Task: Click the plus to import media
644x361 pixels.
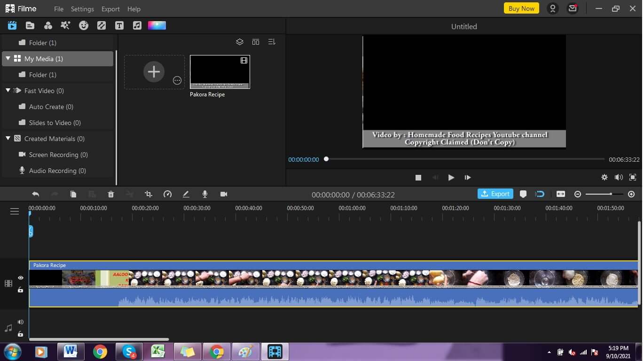Action: (154, 71)
